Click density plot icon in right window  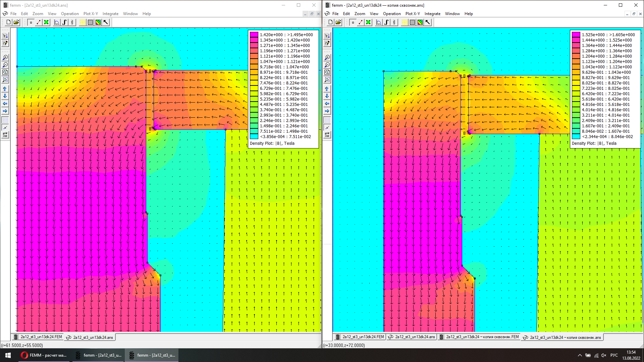click(x=420, y=22)
